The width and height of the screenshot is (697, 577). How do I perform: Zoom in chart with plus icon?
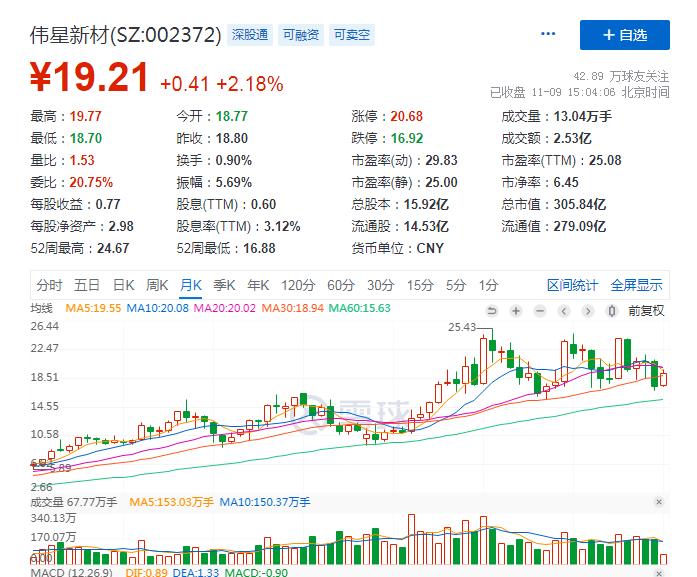pyautogui.click(x=516, y=311)
